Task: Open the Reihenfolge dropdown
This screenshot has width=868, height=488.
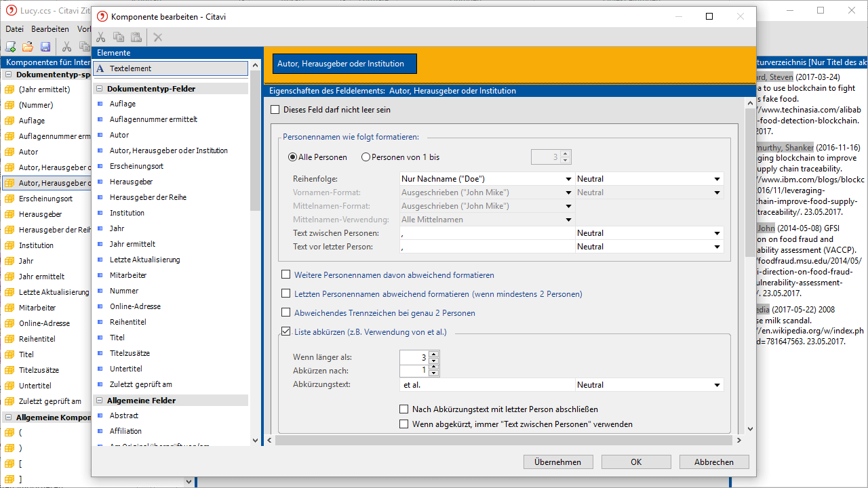Action: tap(568, 179)
